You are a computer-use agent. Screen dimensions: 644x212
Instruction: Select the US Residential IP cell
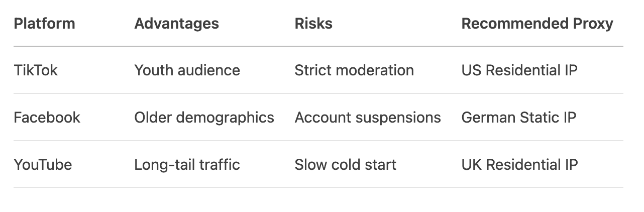coord(519,70)
